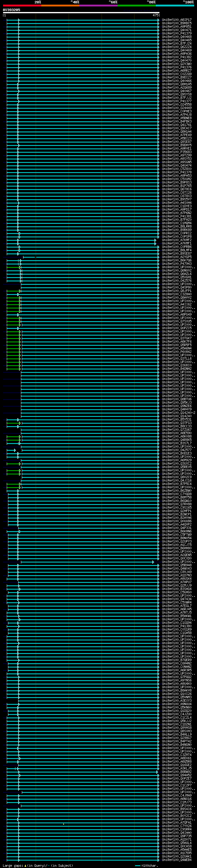Select label UniRef100_Q3TF63

[176, 423]
